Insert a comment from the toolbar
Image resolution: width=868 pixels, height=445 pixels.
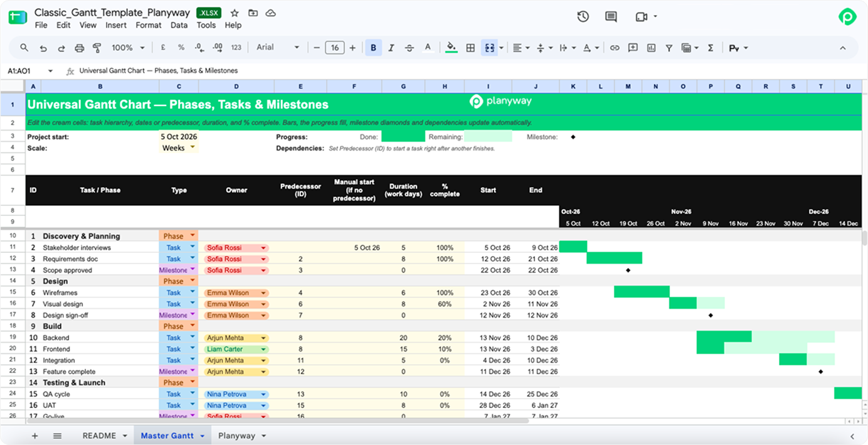(x=633, y=48)
